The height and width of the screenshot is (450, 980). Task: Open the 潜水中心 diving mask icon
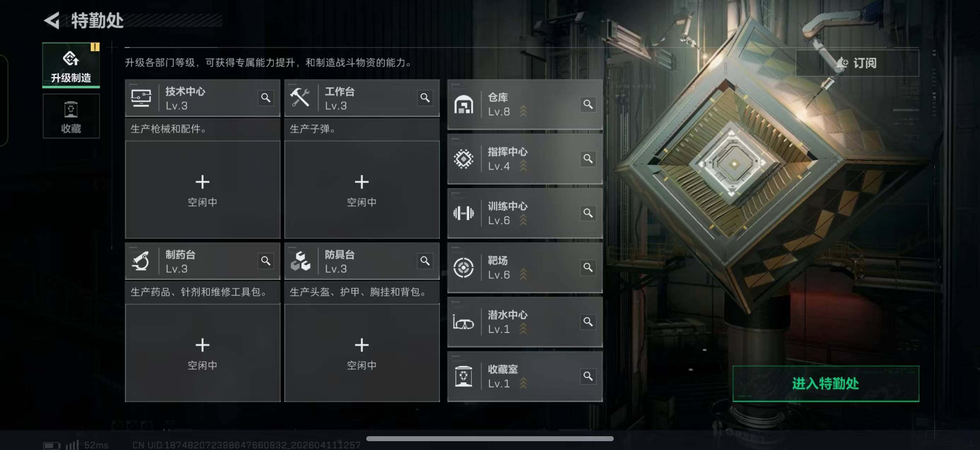point(463,322)
